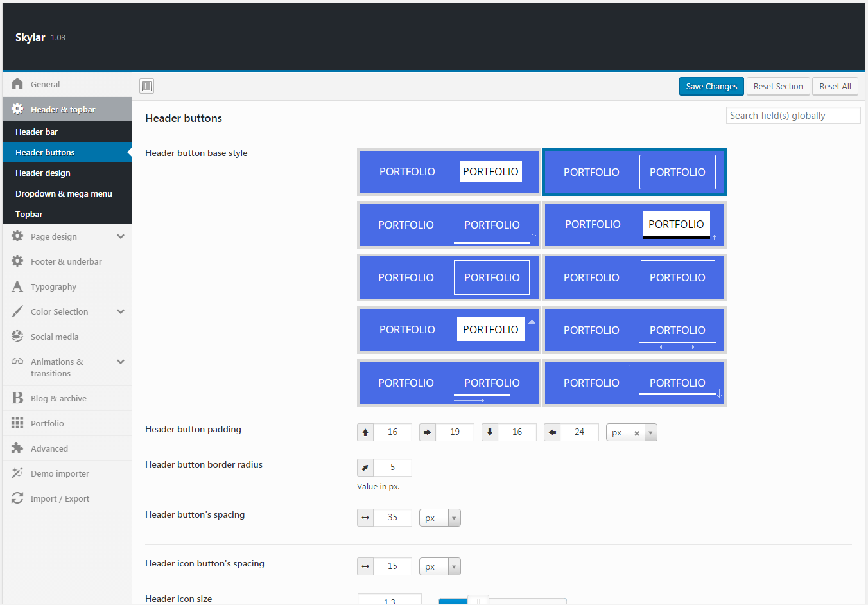Click the Header & topbar gear icon
The height and width of the screenshot is (605, 868).
[17, 109]
